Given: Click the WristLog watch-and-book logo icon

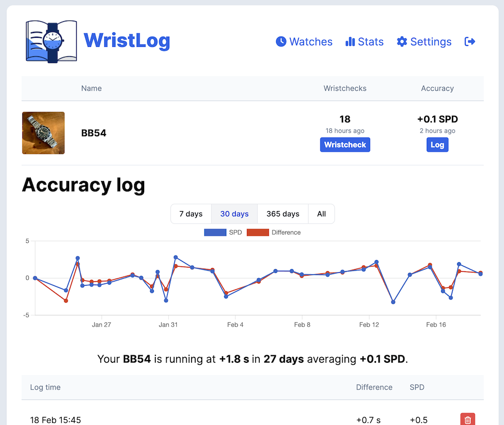Looking at the screenshot, I should (x=51, y=41).
